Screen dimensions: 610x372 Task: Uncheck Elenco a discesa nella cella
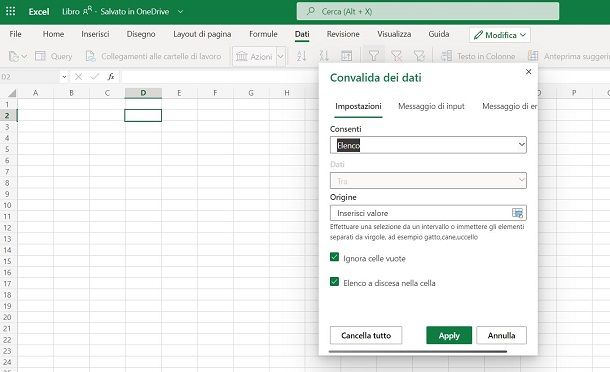click(x=334, y=281)
